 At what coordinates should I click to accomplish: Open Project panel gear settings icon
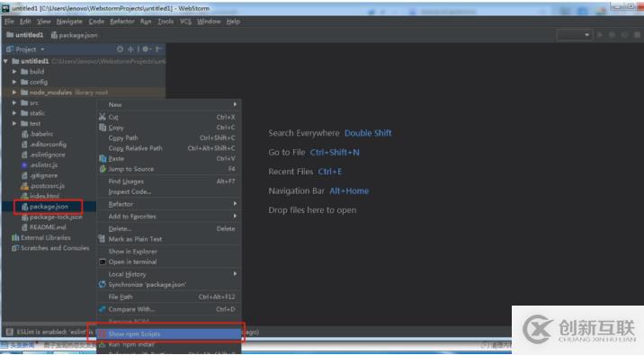(x=146, y=49)
